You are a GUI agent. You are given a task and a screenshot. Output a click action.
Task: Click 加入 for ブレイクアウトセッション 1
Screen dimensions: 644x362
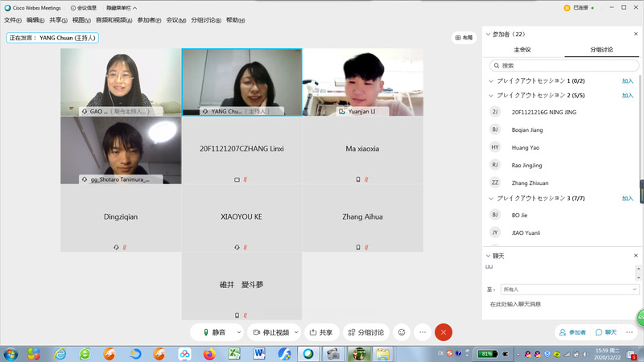(627, 81)
